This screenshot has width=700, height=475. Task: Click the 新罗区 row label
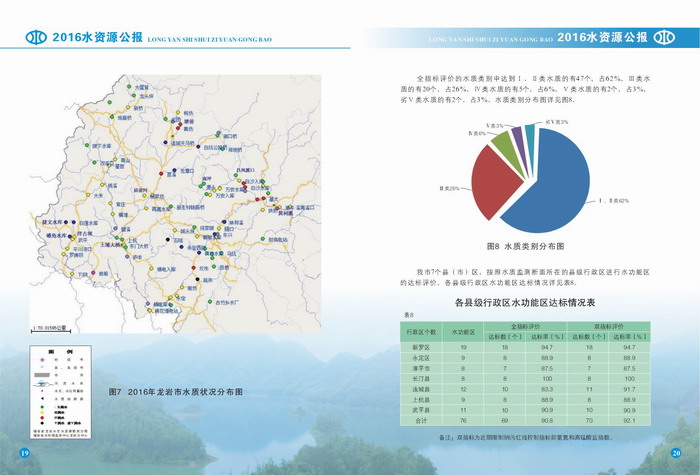click(x=420, y=346)
